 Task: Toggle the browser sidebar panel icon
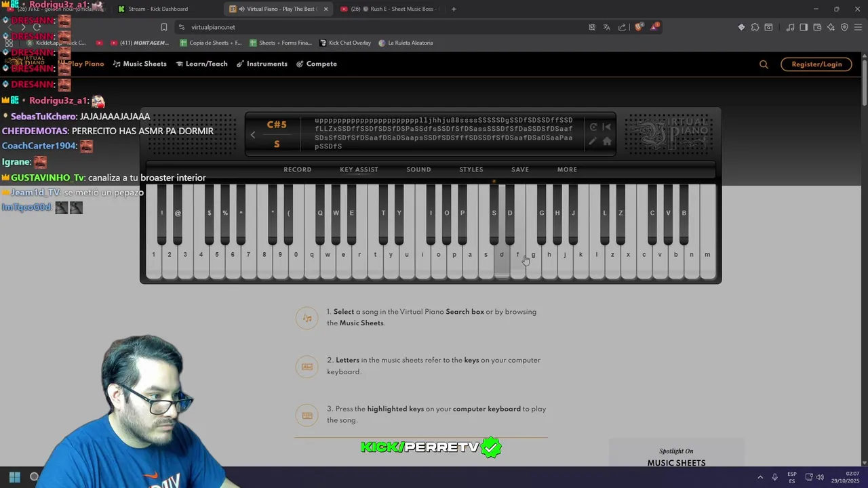click(804, 27)
